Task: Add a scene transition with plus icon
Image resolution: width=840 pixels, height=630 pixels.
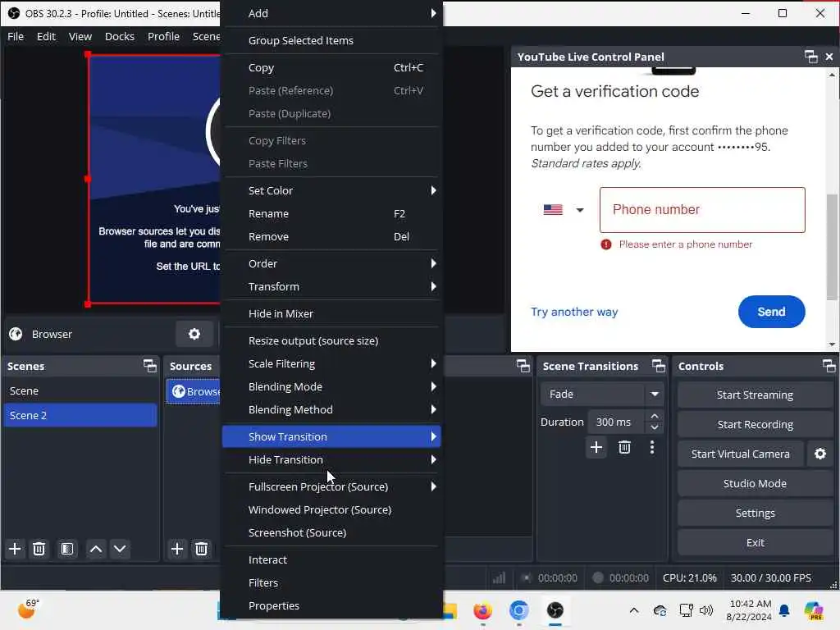Action: point(596,447)
